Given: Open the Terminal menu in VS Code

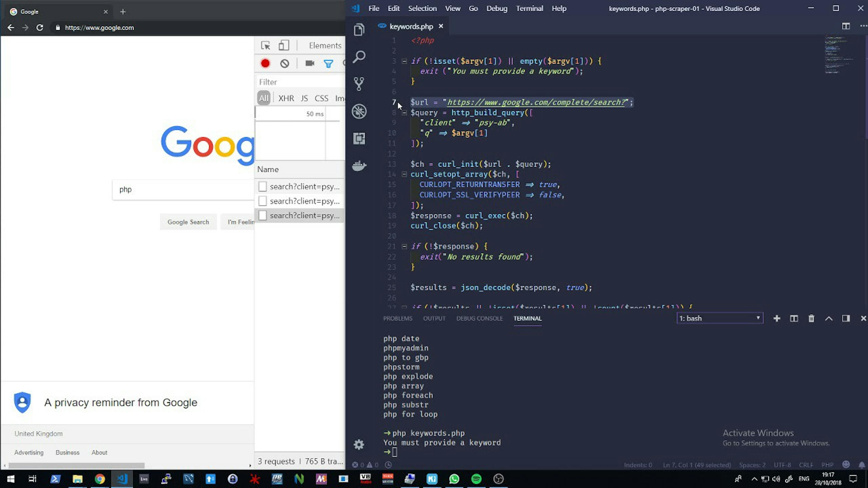Looking at the screenshot, I should (x=529, y=8).
